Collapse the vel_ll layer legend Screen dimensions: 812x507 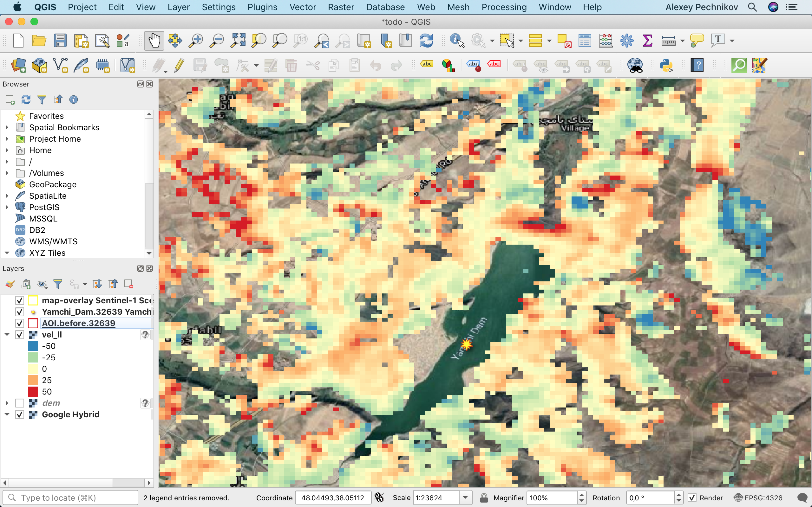pyautogui.click(x=7, y=335)
